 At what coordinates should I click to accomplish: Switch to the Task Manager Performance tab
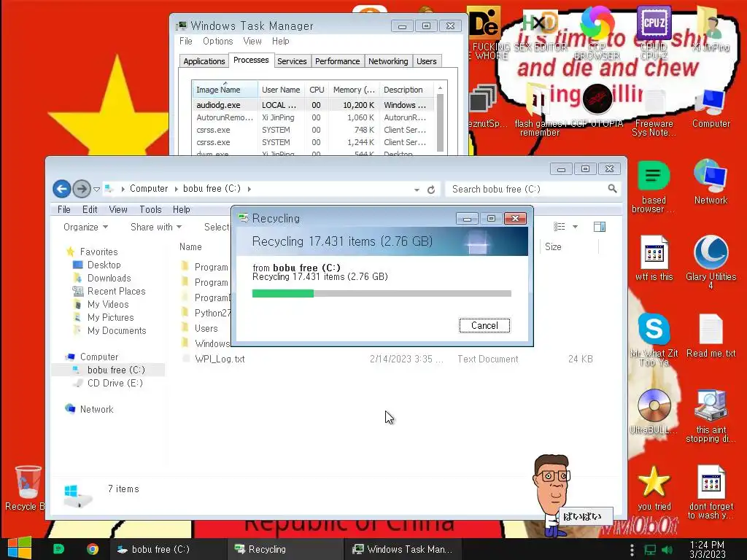click(337, 61)
